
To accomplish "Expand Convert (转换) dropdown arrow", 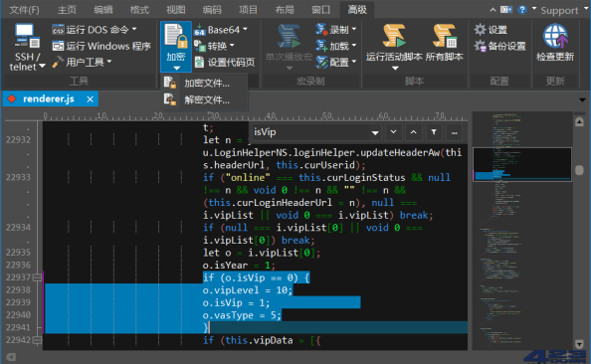I will pos(232,45).
